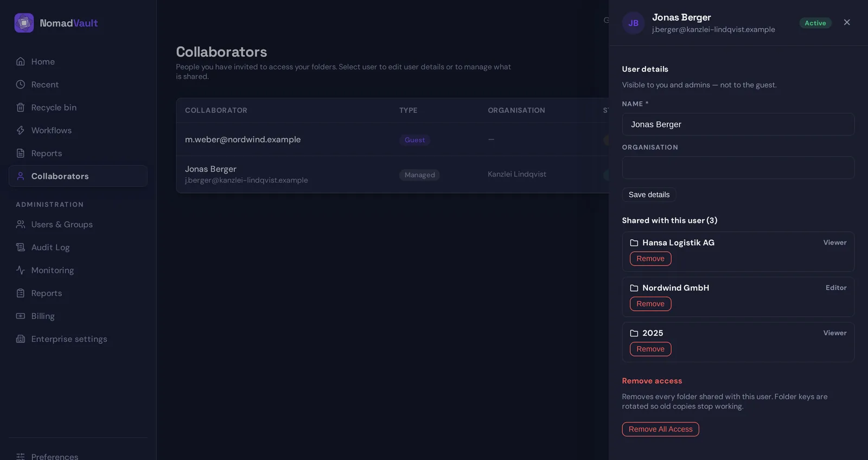Remove Nordwind GmbH folder access

pyautogui.click(x=650, y=304)
